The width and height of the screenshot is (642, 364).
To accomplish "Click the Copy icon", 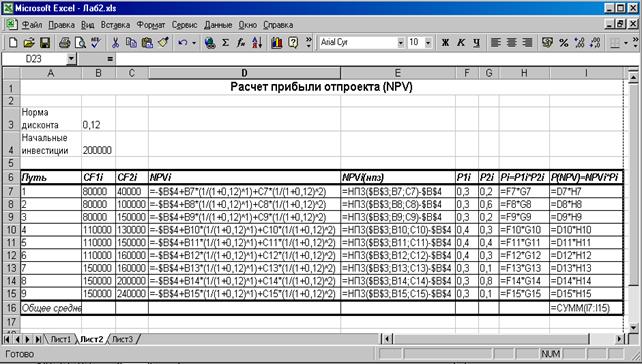I will (131, 43).
